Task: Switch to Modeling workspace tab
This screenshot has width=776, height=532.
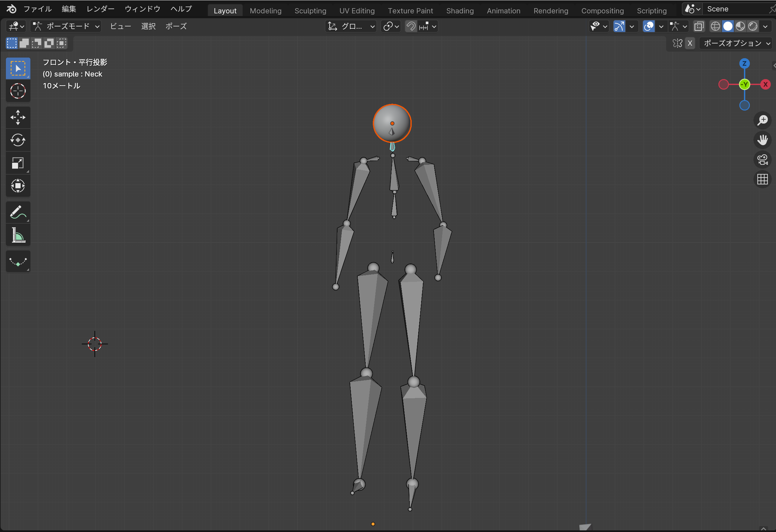Action: pyautogui.click(x=266, y=11)
